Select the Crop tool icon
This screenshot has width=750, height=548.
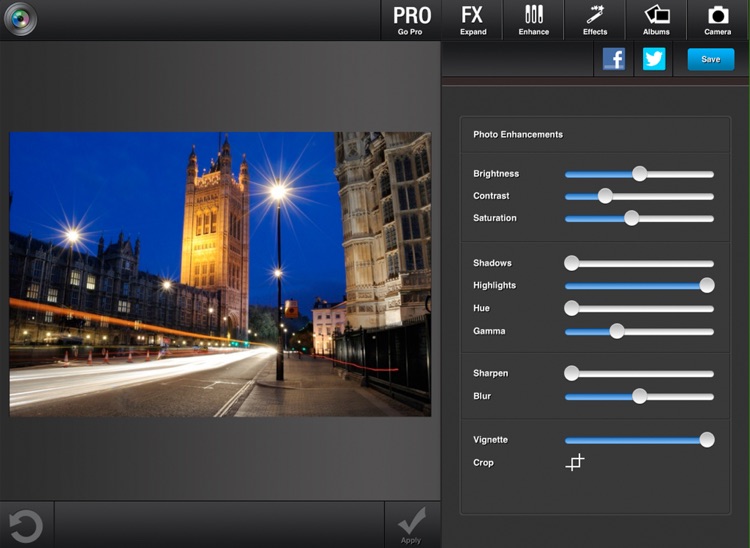[x=575, y=462]
